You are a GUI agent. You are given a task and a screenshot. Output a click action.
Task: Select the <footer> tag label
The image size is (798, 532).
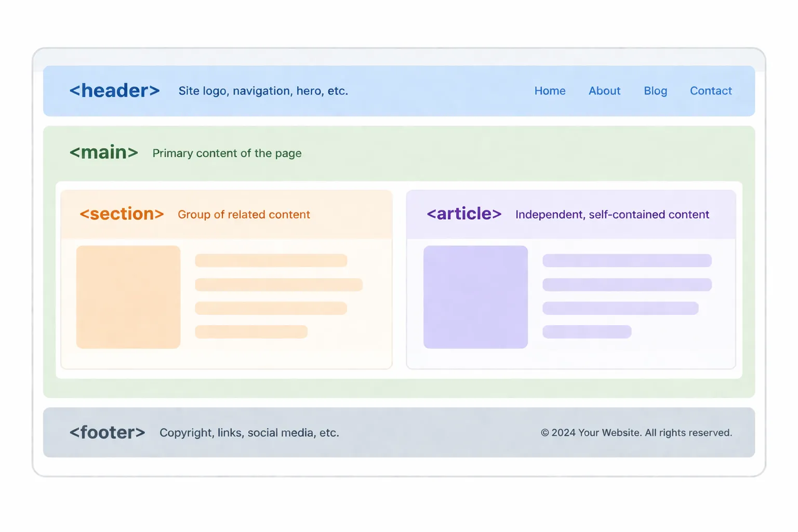107,432
